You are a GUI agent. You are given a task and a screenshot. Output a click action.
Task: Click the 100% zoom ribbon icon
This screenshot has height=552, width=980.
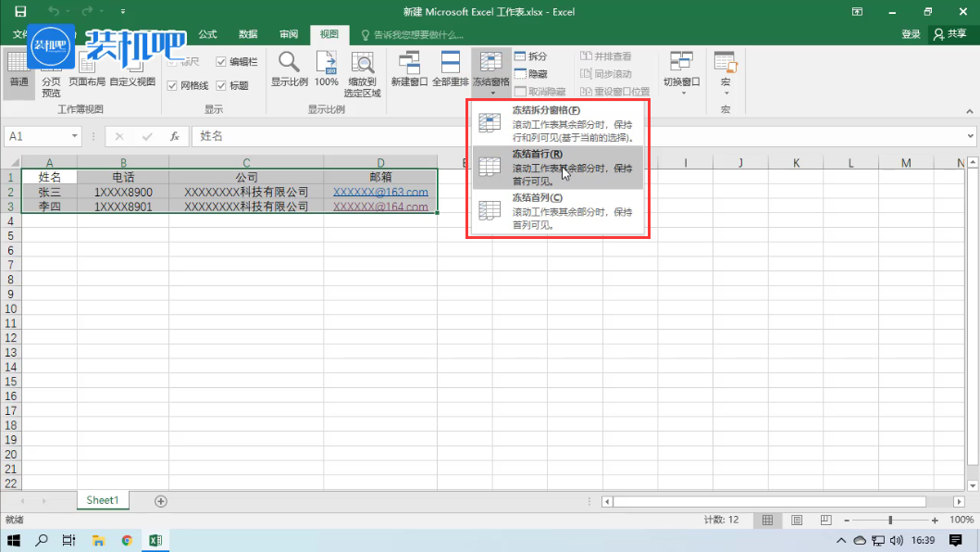326,63
